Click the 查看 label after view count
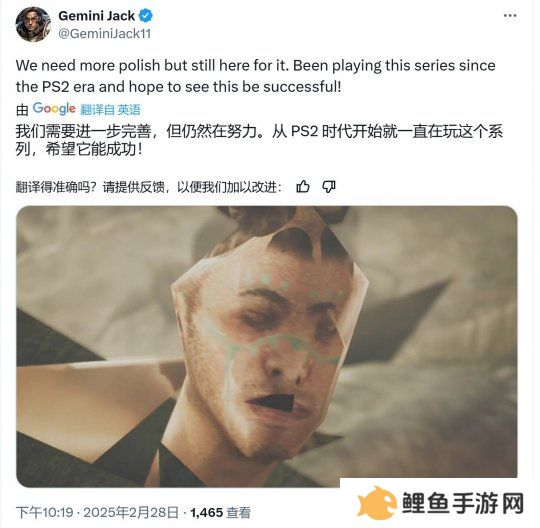Screen dimensions: 540x528 coord(239,513)
